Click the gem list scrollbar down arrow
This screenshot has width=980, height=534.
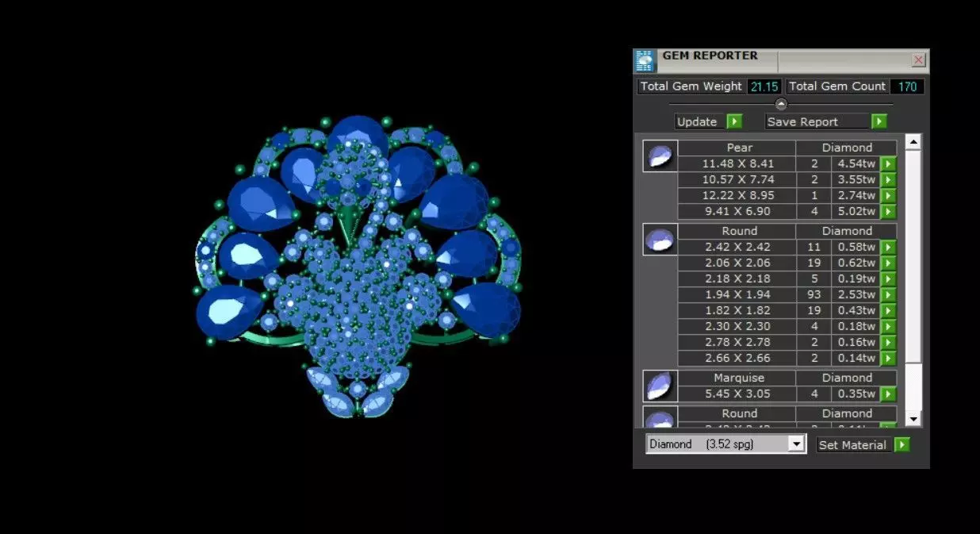point(913,418)
